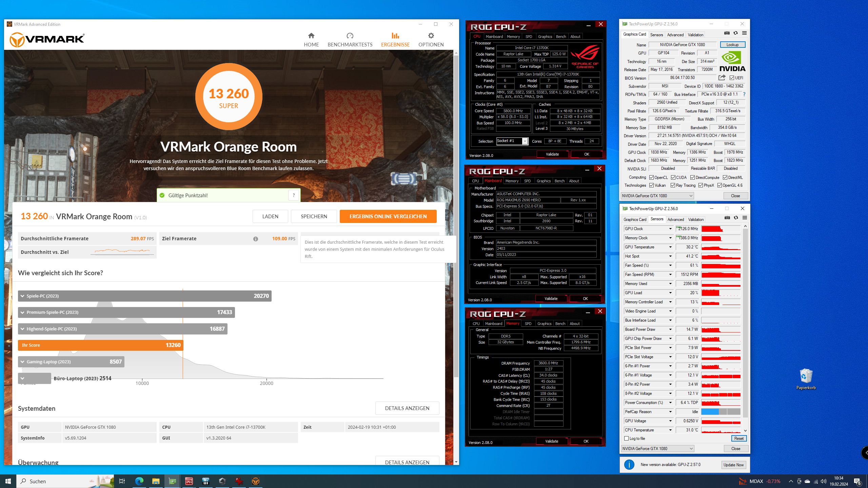Click refresh icon in GPU-Z Sensors window

pos(736,218)
